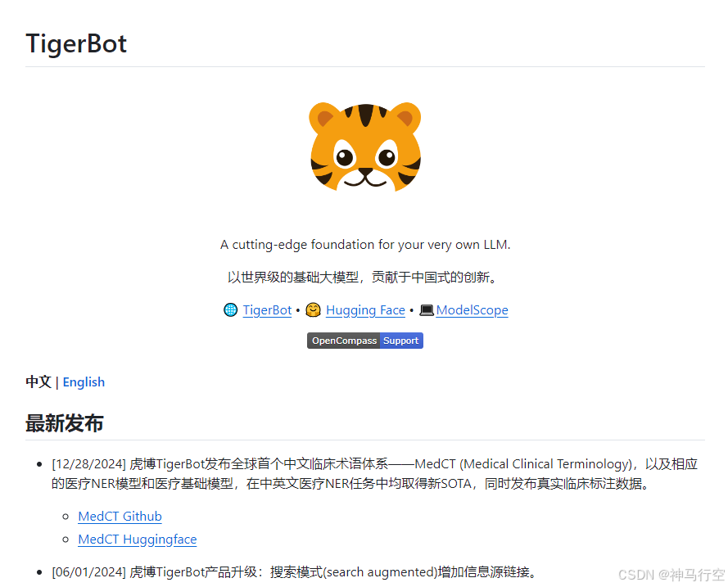Click the tagline 'A cutting-edge foundation for your very own LLM.'
728x587 pixels.
[x=365, y=245]
